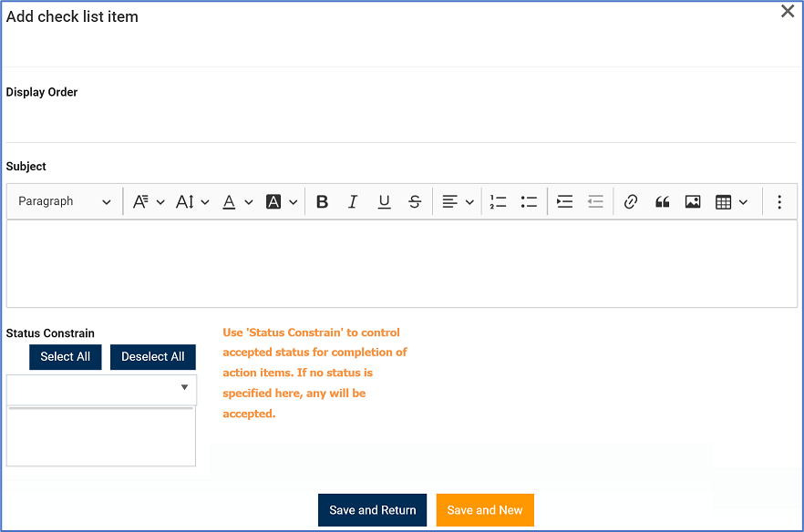Viewport: 804px width, 532px height.
Task: Insert a numbered list
Action: tap(498, 202)
